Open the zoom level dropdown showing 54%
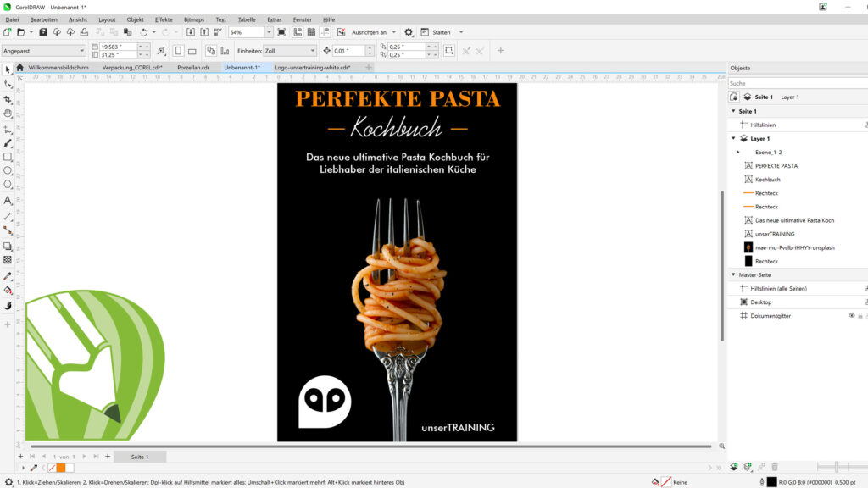 point(269,32)
